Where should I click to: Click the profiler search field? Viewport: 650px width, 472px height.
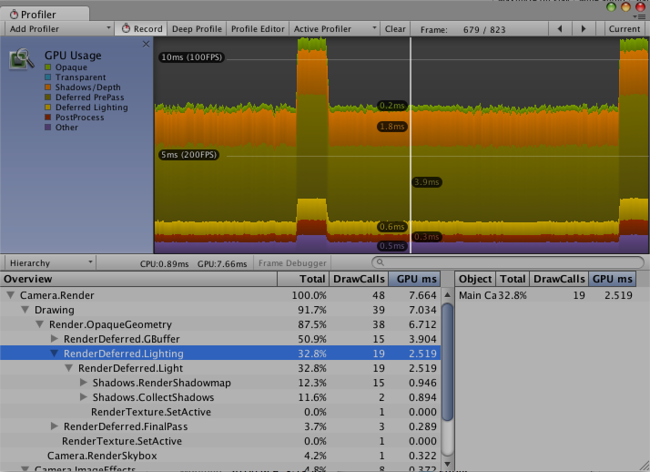coord(505,263)
